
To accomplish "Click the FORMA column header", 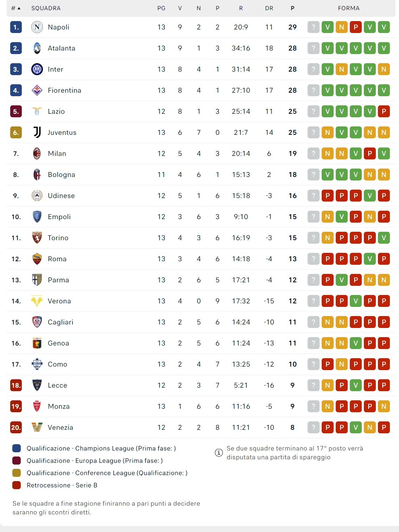I will 348,8.
